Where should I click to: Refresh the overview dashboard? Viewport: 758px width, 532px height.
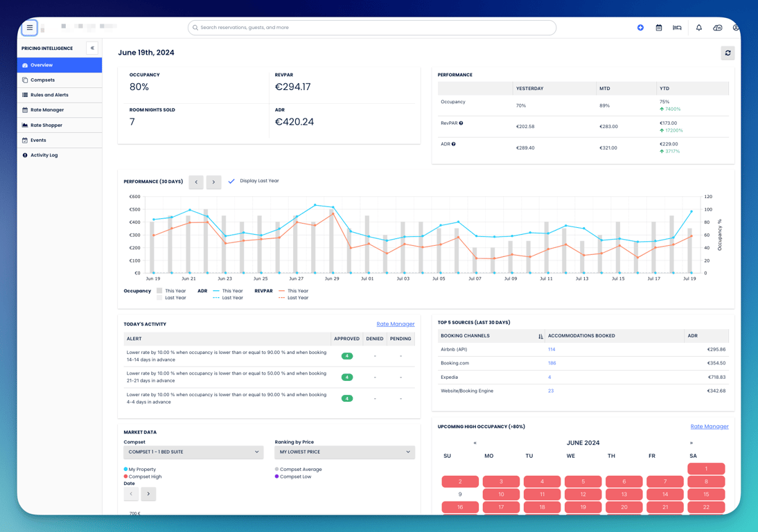tap(728, 53)
